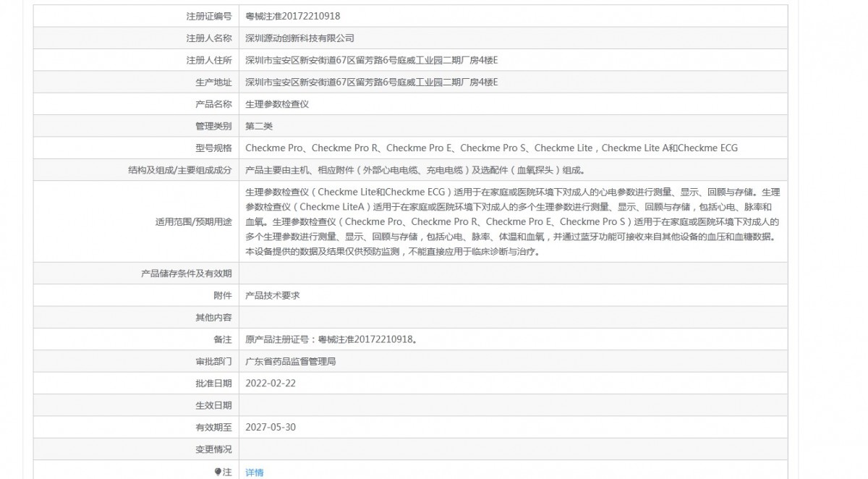Click the 批准日期 field label
868x479 pixels.
pos(213,383)
